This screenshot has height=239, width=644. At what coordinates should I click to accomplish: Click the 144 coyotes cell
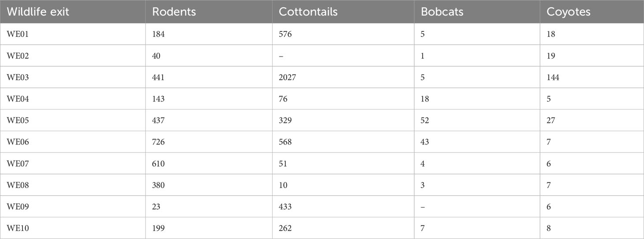point(553,77)
